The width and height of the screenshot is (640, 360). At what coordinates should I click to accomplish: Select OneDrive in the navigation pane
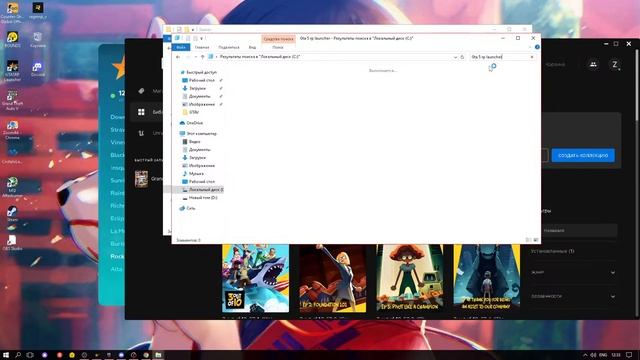tap(191, 123)
